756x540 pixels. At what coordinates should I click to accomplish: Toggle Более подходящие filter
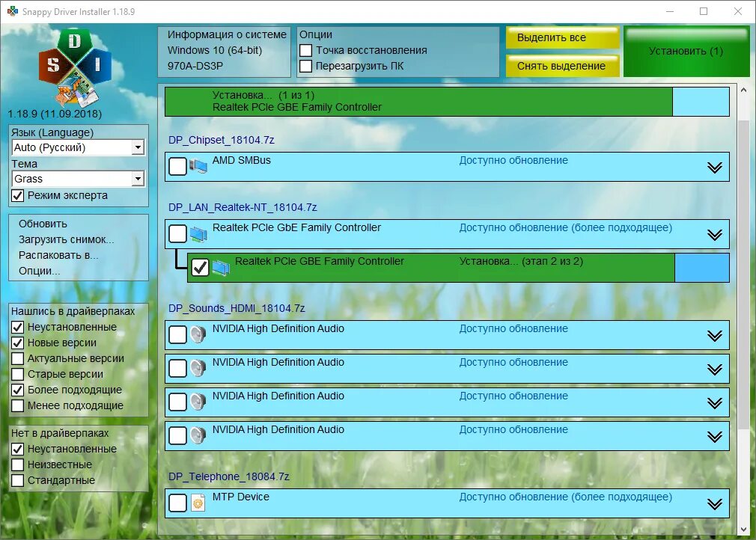(17, 390)
